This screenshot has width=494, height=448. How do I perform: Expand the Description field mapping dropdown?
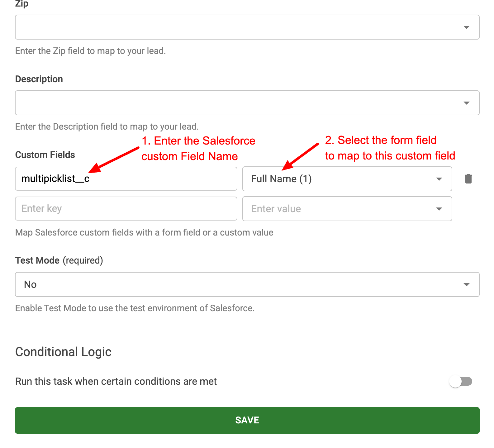click(x=237, y=103)
